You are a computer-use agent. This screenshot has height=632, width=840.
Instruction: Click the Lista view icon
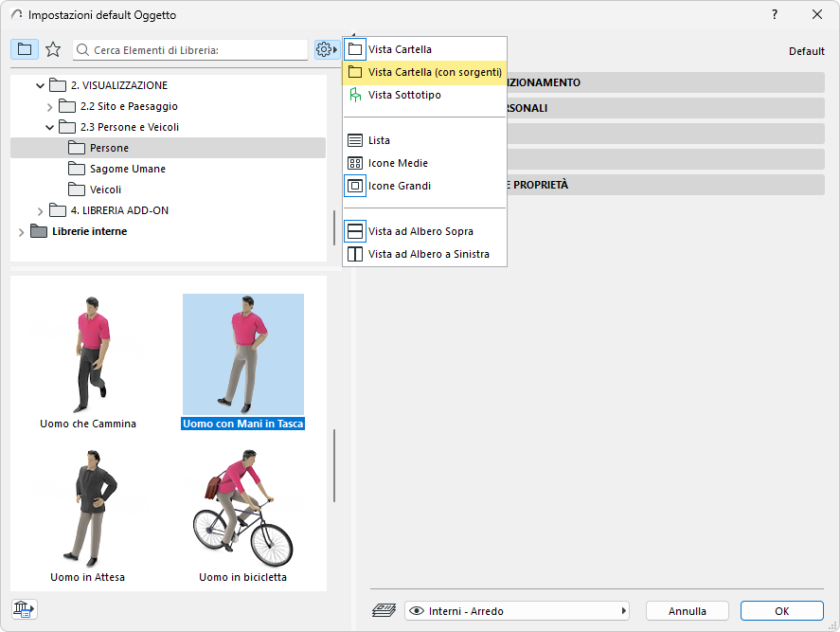click(355, 140)
